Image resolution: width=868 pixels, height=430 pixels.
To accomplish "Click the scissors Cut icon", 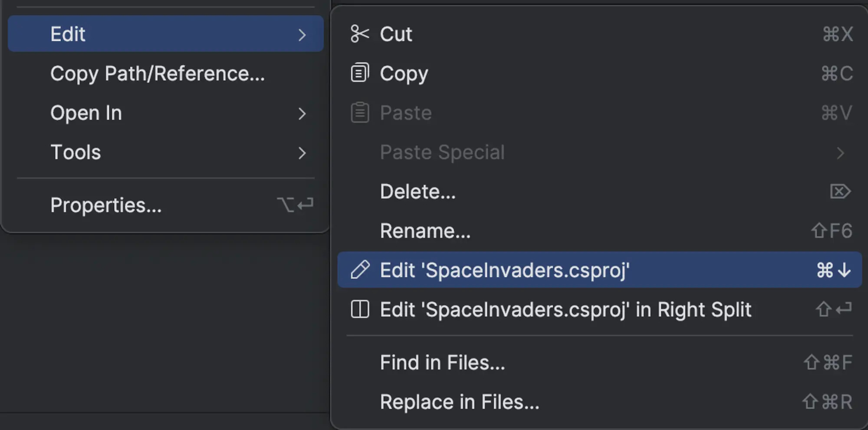I will point(360,34).
